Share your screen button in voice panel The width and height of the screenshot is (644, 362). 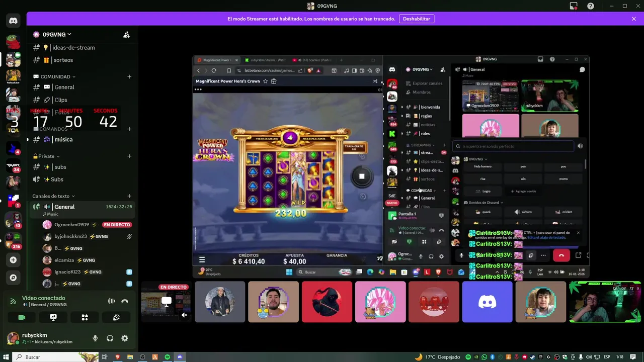(53, 317)
